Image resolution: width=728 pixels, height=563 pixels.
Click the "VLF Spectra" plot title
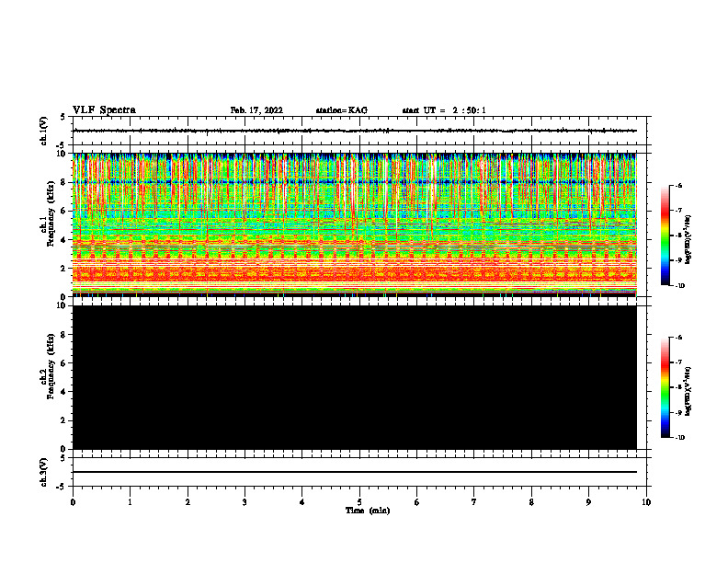(x=104, y=110)
